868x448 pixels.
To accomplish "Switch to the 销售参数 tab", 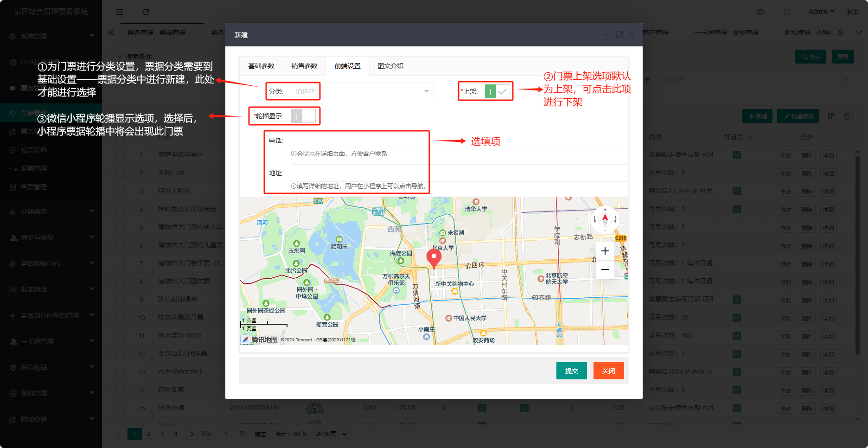I will coord(304,66).
